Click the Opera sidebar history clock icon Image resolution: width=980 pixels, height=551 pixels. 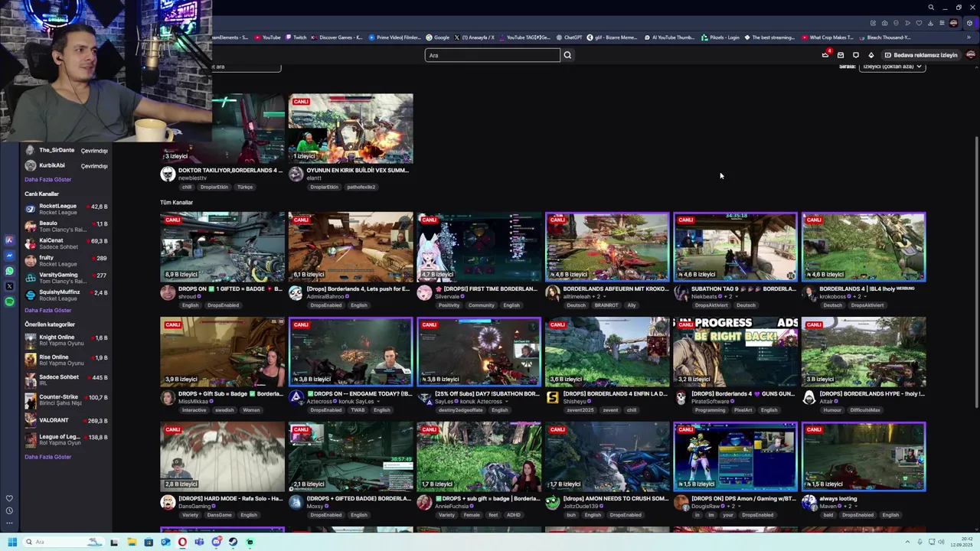click(x=9, y=510)
